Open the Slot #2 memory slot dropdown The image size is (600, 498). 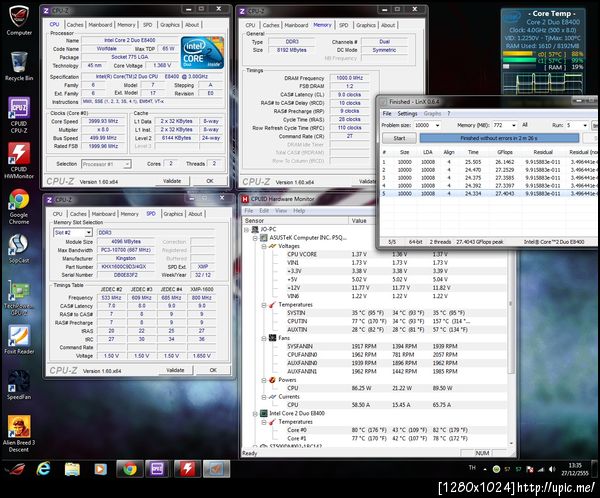88,232
